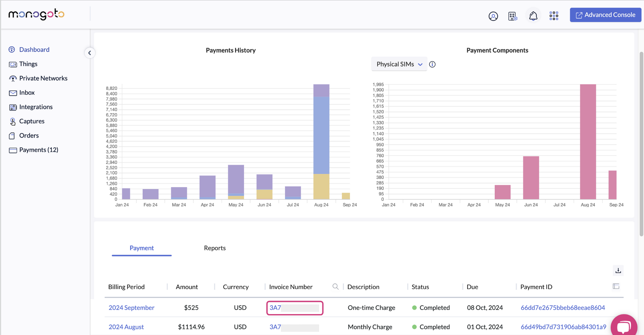
Task: Click the notifications bell icon
Action: tap(533, 16)
